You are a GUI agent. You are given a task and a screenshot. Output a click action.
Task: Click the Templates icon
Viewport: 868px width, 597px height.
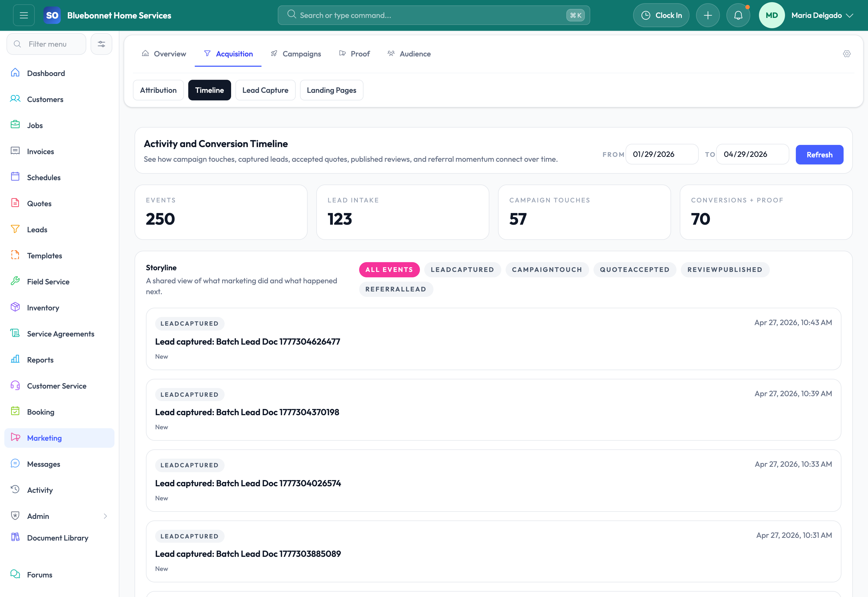tap(15, 255)
